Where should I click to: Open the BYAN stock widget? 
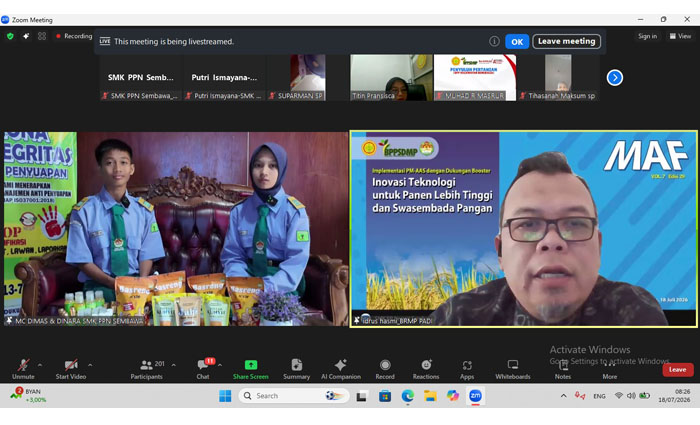(28, 396)
